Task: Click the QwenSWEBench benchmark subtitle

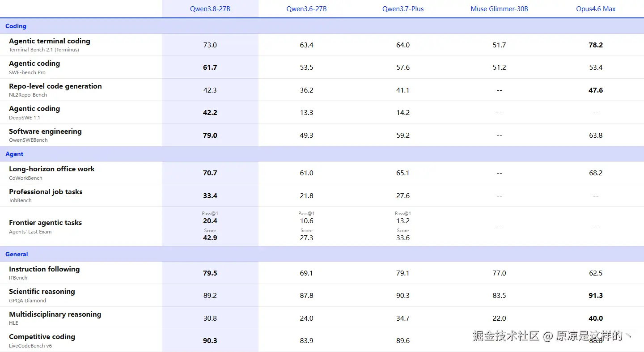Action: pos(28,140)
